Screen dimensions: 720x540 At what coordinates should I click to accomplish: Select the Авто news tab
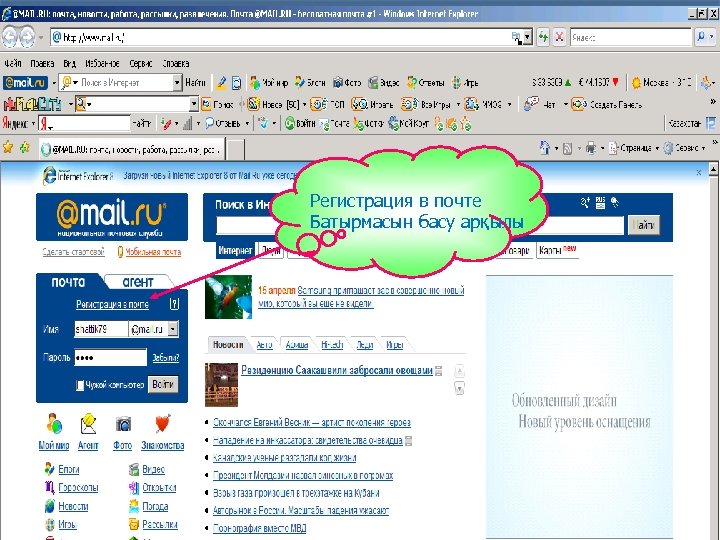tap(264, 344)
